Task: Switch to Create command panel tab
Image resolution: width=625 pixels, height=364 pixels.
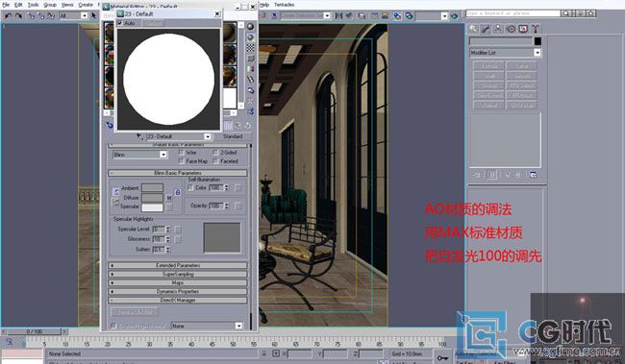Action: tap(473, 29)
